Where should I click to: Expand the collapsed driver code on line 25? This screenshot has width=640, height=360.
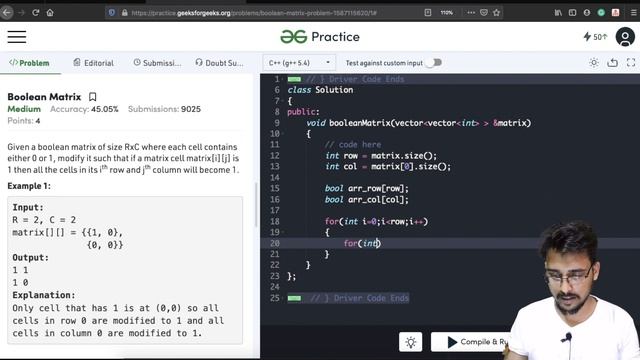point(294,298)
